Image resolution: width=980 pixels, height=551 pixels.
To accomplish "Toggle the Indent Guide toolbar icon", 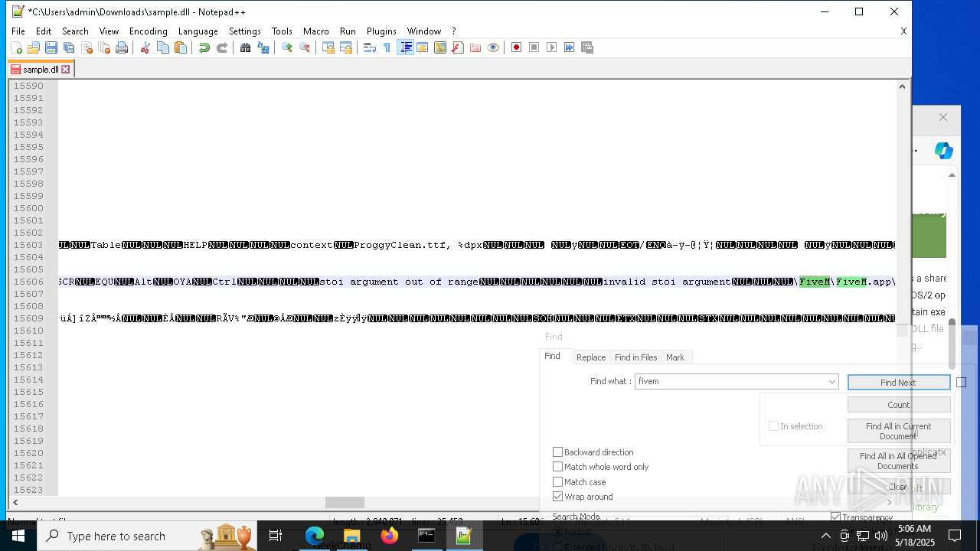I will click(x=406, y=47).
